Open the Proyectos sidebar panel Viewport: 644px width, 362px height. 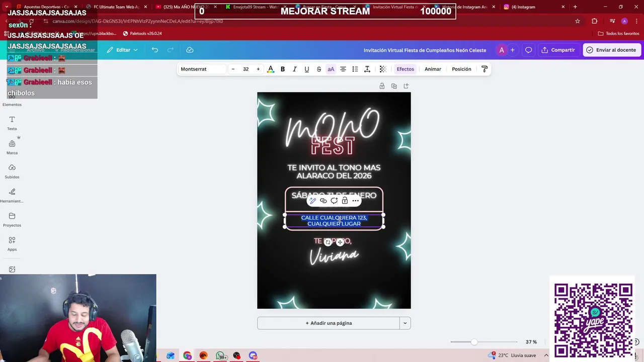(x=12, y=220)
